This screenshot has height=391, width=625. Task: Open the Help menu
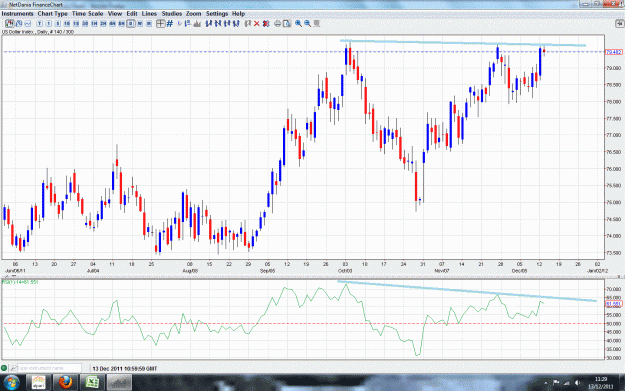(x=238, y=14)
